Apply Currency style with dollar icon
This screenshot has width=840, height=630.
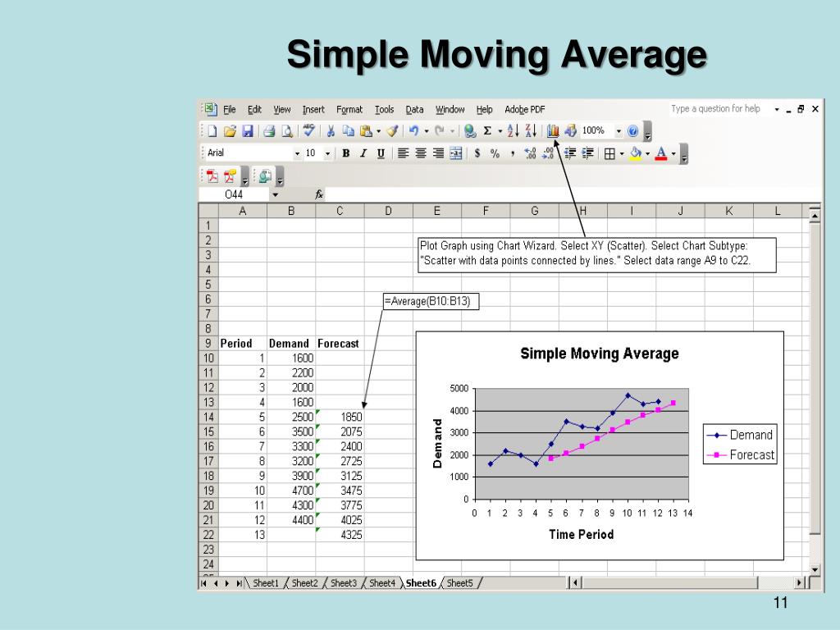(477, 153)
